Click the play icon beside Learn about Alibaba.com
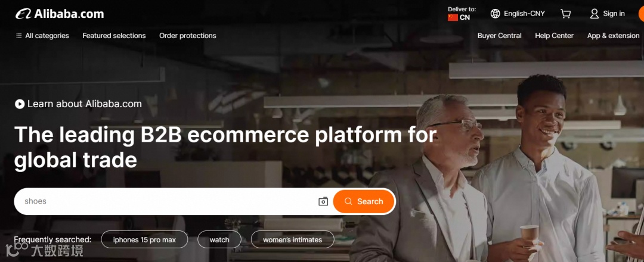644x262 pixels. tap(20, 104)
